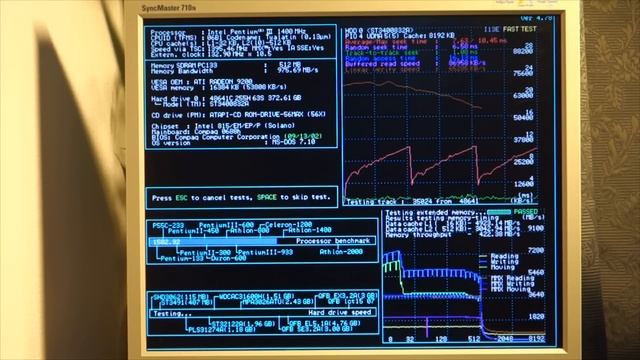The image size is (640, 360).
Task: Click the processor benchmark progress bar
Action: [262, 242]
